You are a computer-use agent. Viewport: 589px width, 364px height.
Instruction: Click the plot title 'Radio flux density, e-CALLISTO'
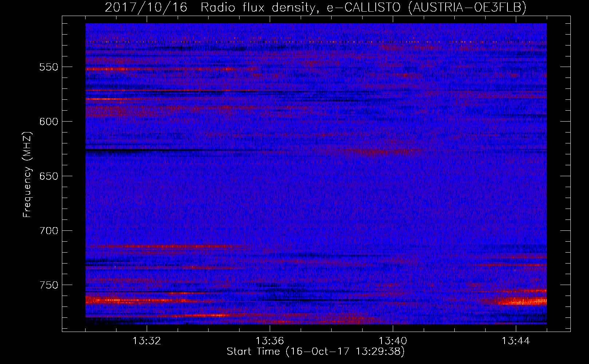[x=301, y=8]
